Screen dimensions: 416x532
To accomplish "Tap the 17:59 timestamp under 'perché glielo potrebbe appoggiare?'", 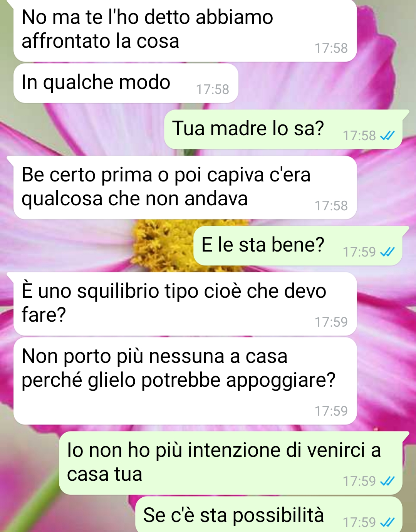I will tap(331, 411).
